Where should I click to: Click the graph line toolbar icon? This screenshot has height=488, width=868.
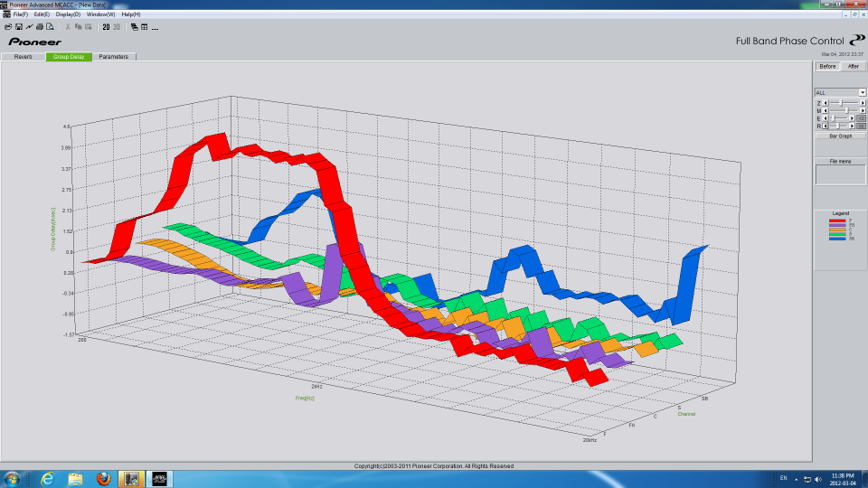pos(29,26)
